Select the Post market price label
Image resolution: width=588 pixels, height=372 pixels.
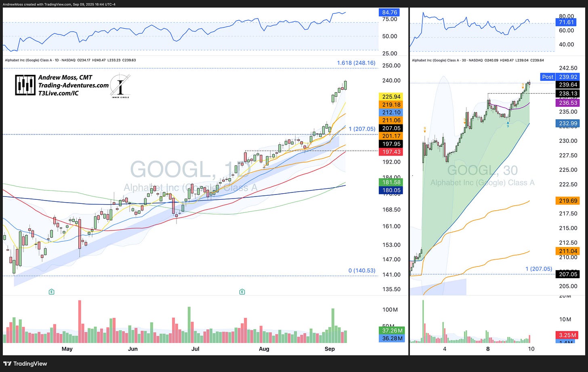pos(548,77)
